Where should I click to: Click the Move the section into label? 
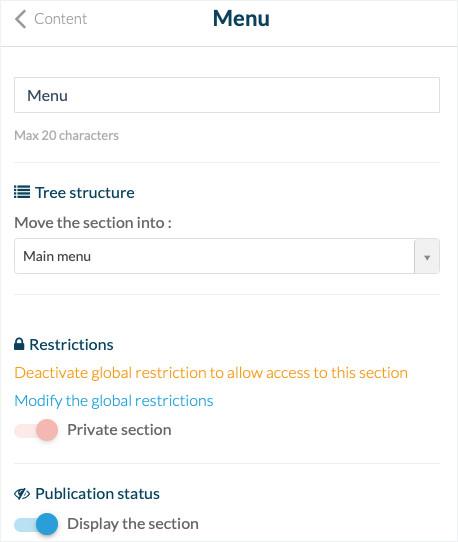[x=93, y=223]
